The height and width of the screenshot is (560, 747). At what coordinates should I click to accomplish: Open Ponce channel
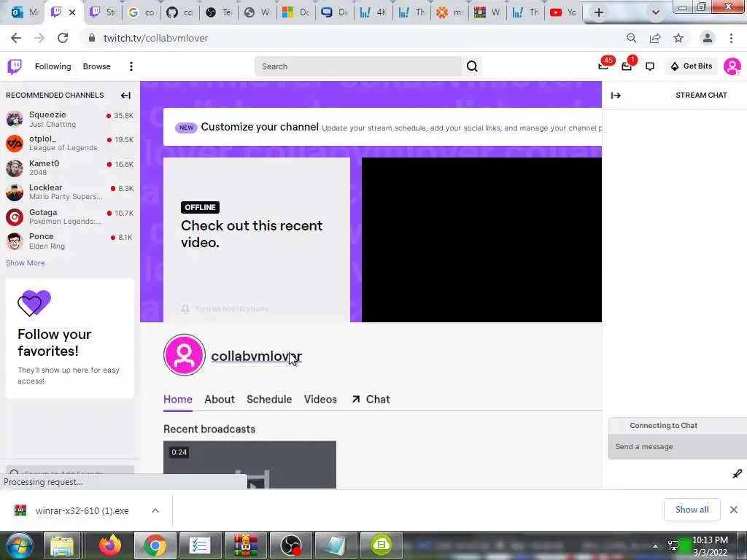point(69,241)
